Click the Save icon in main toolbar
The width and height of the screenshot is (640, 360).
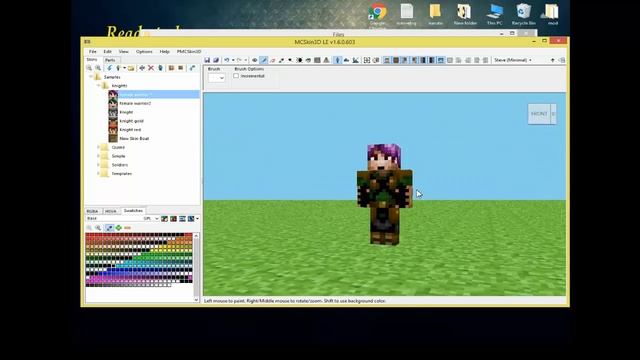point(207,60)
